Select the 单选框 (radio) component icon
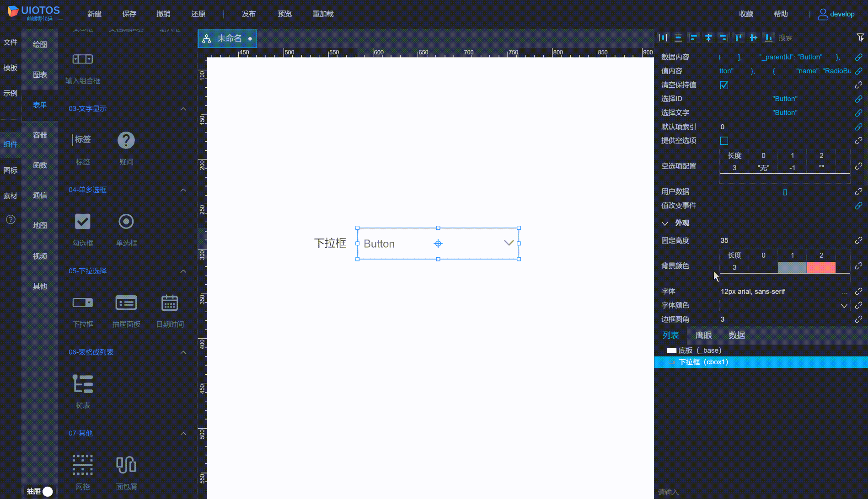The width and height of the screenshot is (868, 499). [x=126, y=222]
